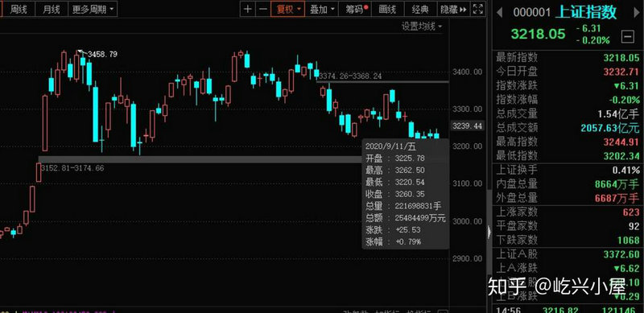Click the 14:56 tick time entry
This screenshot has height=313, width=644.
(508, 310)
